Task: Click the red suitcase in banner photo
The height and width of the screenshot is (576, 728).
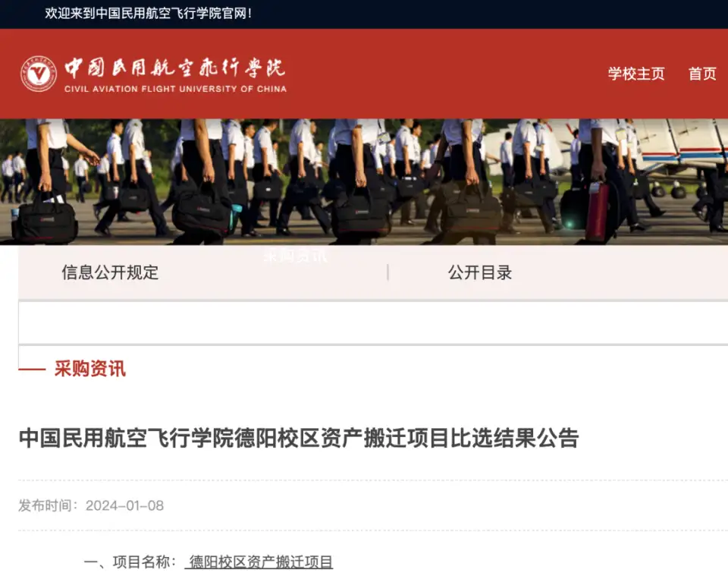Action: click(x=597, y=211)
